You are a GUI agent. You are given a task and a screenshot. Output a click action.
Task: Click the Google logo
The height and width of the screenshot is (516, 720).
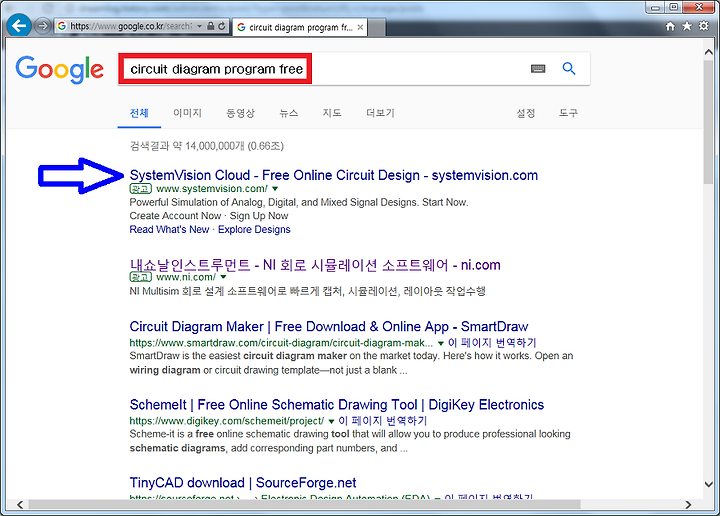[x=59, y=69]
